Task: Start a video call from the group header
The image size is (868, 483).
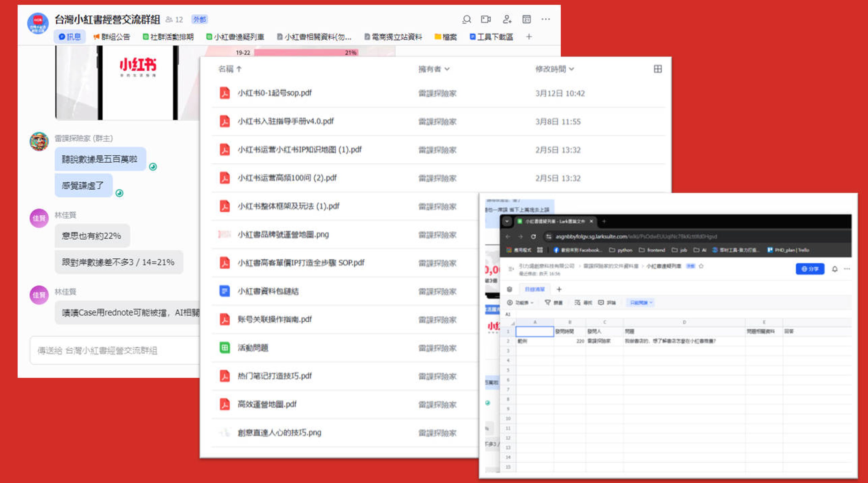Action: (x=485, y=20)
